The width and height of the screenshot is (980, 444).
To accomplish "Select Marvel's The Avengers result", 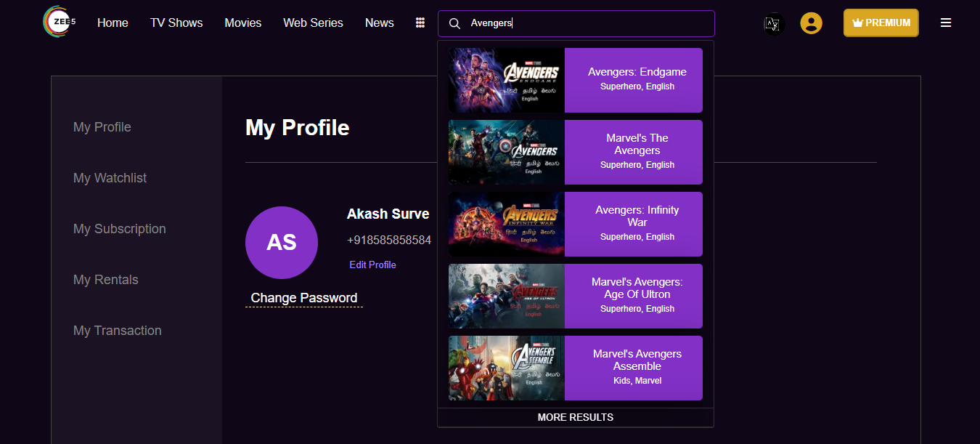I will 575,152.
